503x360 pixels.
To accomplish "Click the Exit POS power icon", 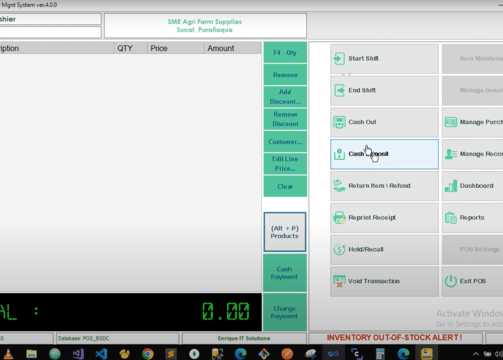I will pyautogui.click(x=451, y=281).
